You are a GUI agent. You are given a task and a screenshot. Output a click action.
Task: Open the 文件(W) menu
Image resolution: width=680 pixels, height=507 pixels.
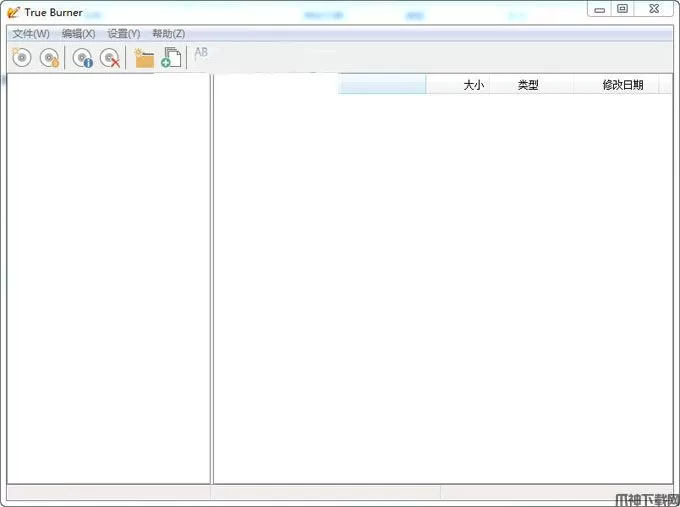click(x=31, y=34)
